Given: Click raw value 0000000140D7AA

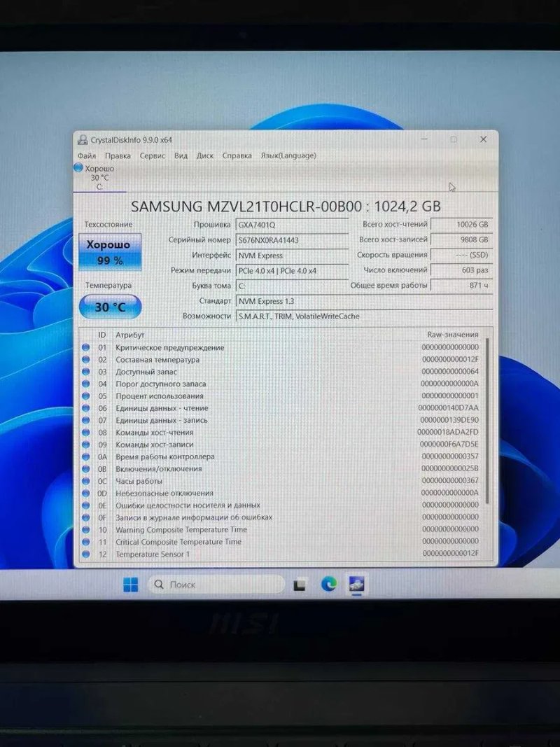Looking at the screenshot, I should point(448,407).
